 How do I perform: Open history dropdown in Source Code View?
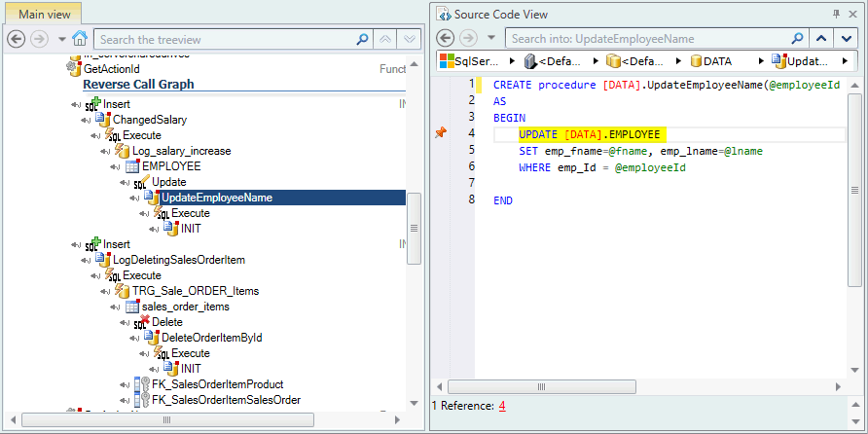point(489,39)
